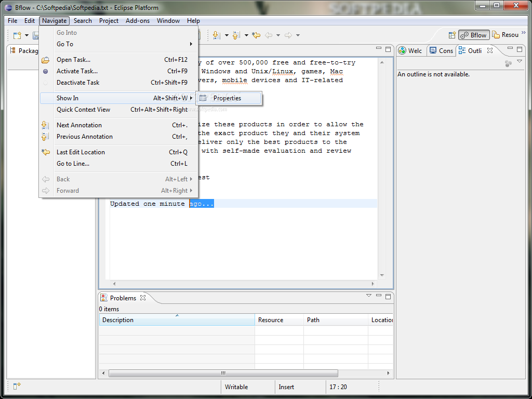Click the grayed focus icon in Outline view

pyautogui.click(x=508, y=63)
